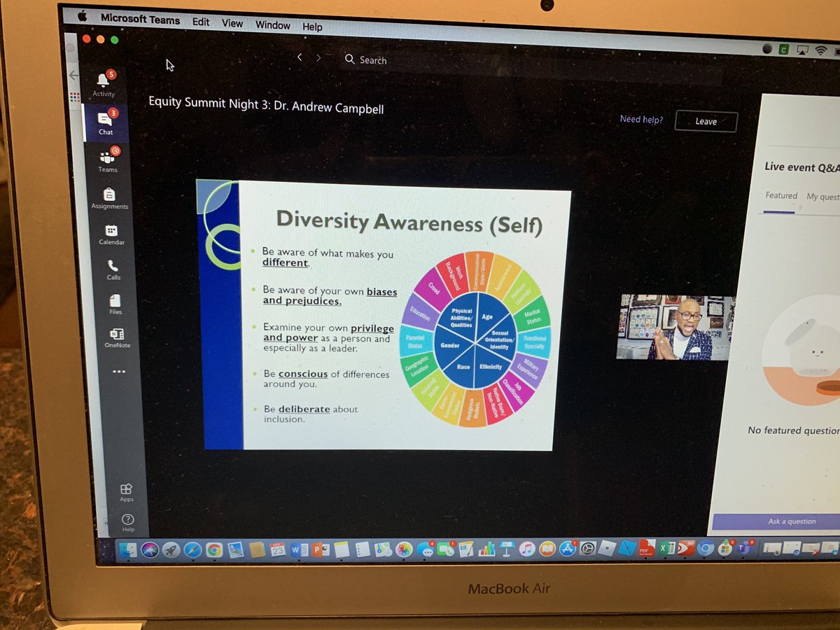
Task: Open the Microsoft Teams menu
Action: 141,18
